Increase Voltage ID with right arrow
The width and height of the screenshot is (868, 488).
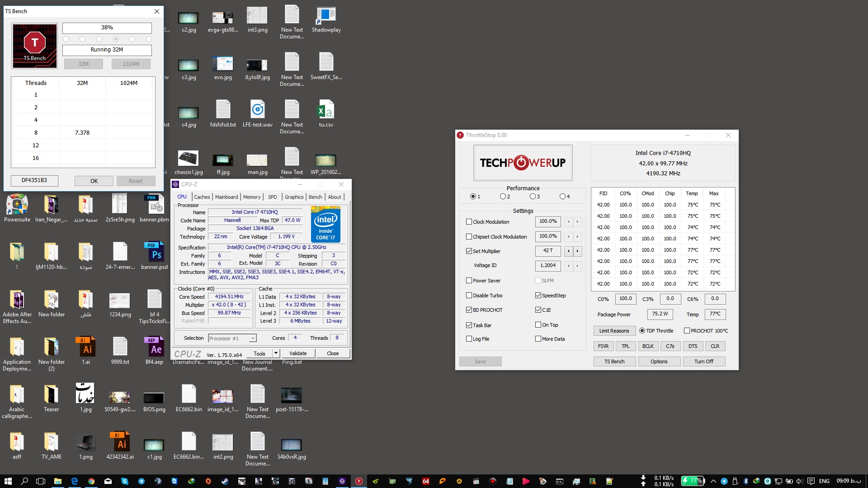point(577,266)
